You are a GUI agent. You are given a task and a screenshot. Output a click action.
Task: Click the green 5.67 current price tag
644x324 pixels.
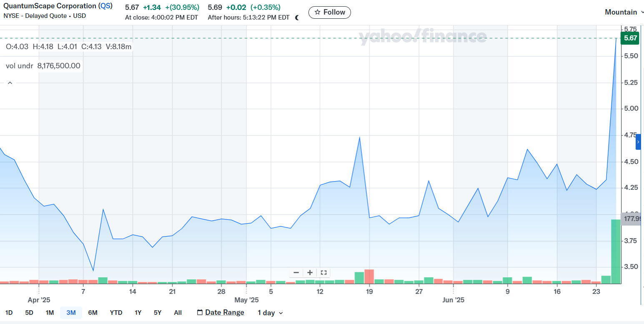click(630, 38)
